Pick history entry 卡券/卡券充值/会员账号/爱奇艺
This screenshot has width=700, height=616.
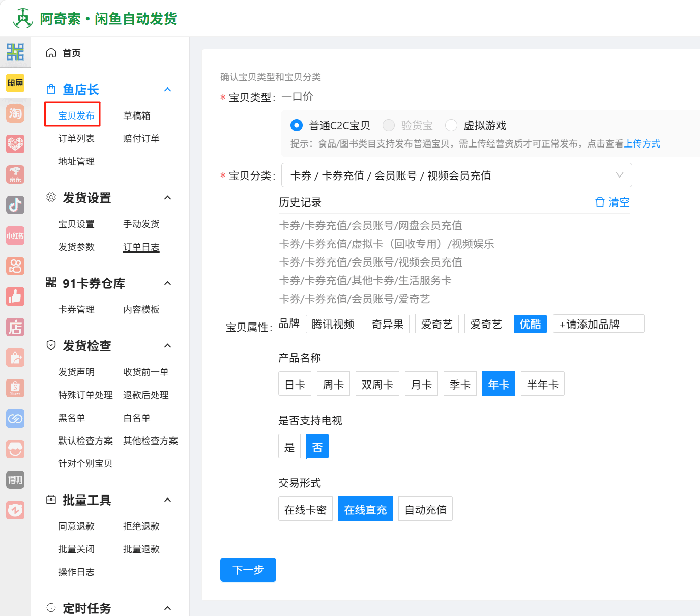pyautogui.click(x=355, y=299)
